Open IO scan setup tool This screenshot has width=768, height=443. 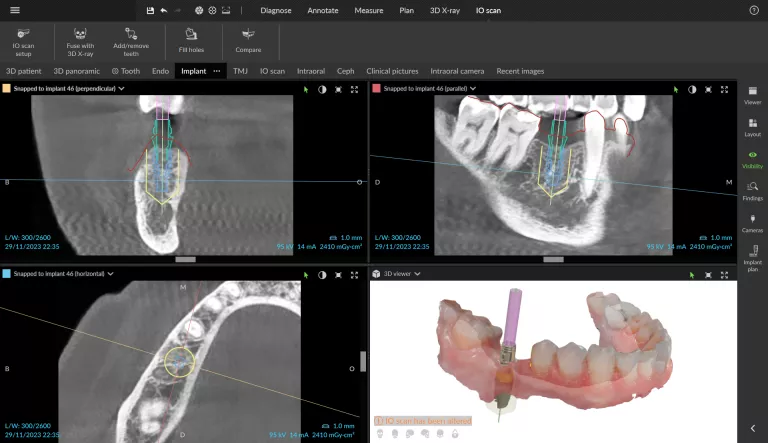[x=23, y=42]
